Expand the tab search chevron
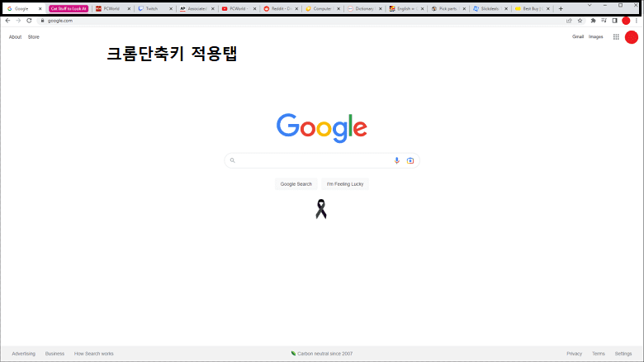Screen dimensions: 644x362 pos(590,5)
